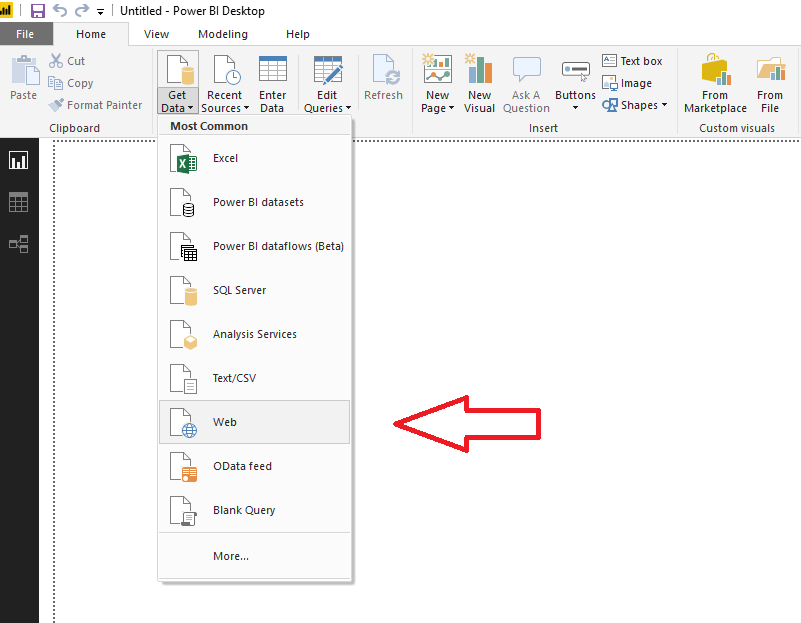801x623 pixels.
Task: Click the New Page icon
Action: pyautogui.click(x=438, y=69)
